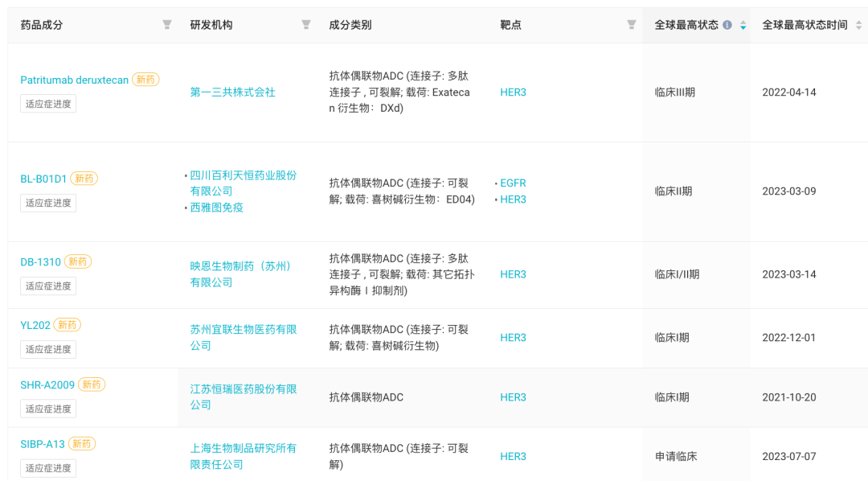Viewport: 868px width, 481px height.
Task: Click EGFR target in BL-B01D1 row
Action: 513,183
